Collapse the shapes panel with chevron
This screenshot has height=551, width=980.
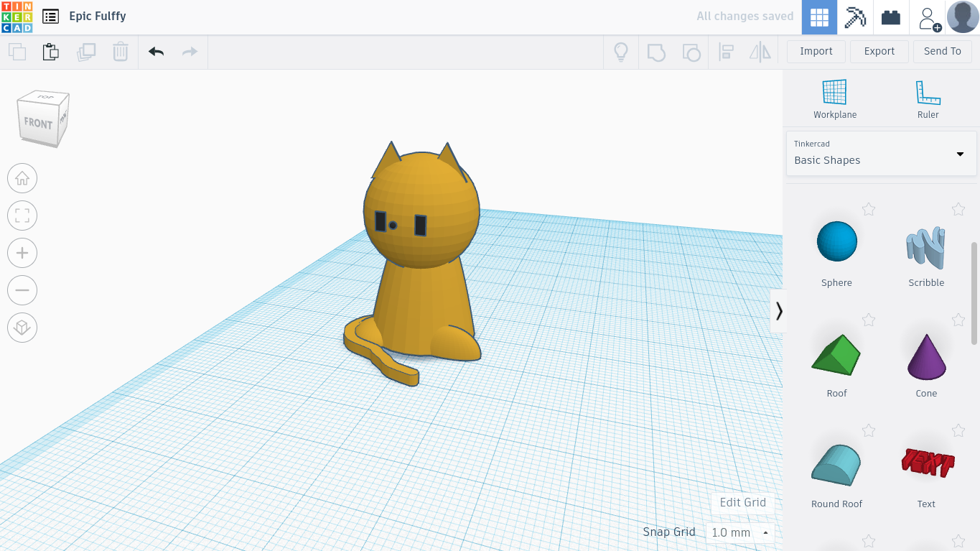[779, 311]
